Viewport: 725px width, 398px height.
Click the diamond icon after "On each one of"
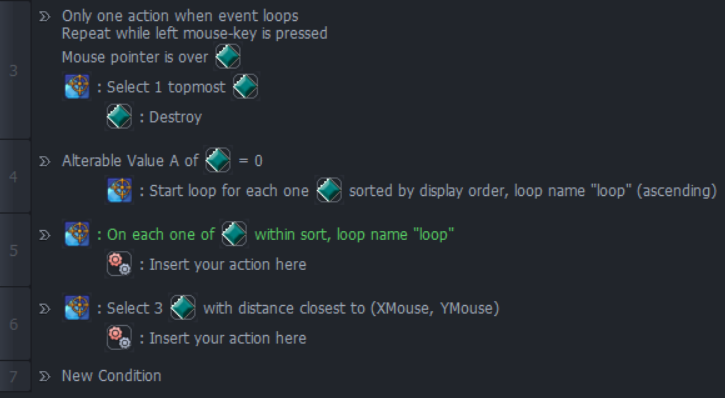[x=234, y=234]
